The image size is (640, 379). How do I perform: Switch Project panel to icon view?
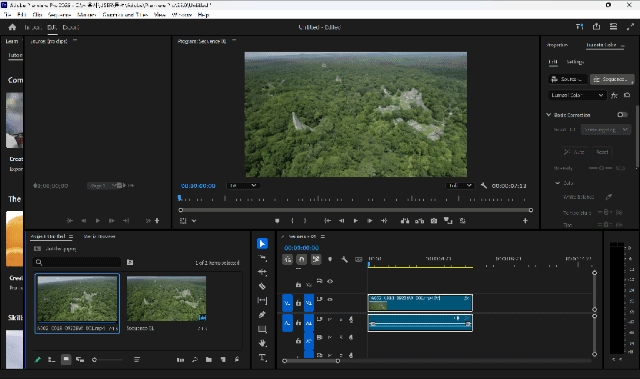click(x=66, y=359)
